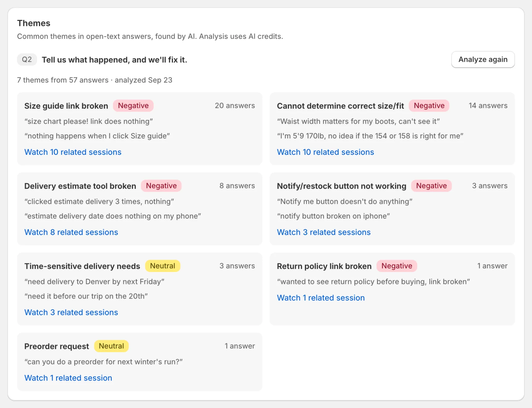Click the quote "notify button broken on iphone"
The width and height of the screenshot is (532, 408).
(333, 216)
